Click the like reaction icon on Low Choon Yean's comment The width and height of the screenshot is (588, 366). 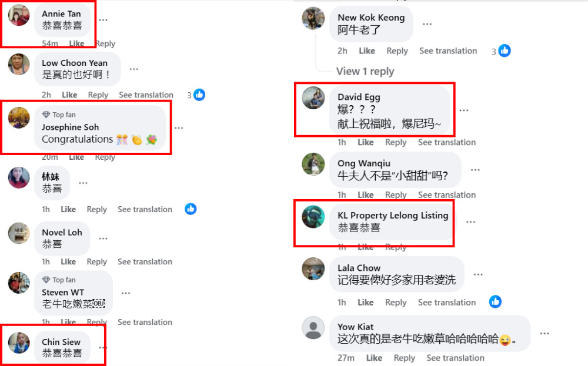click(199, 95)
